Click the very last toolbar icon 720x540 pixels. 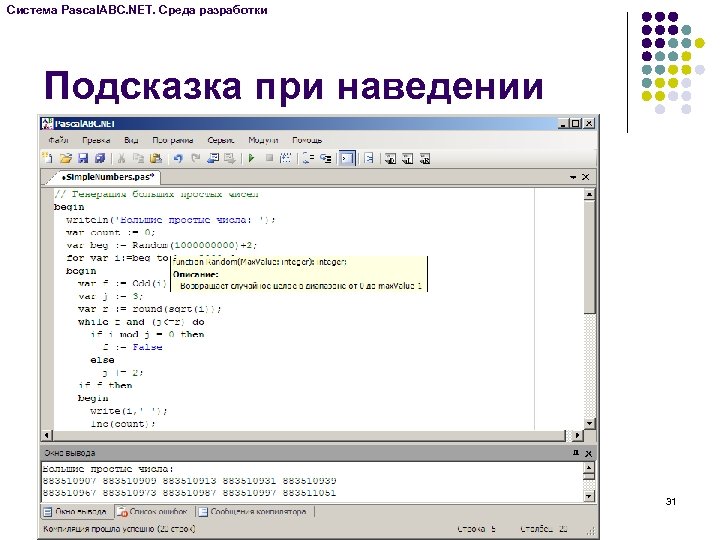[x=425, y=158]
